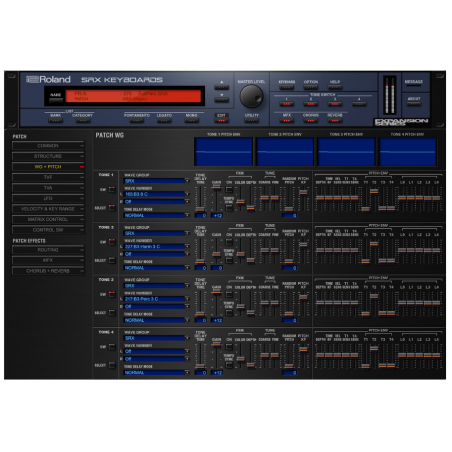Image resolution: width=452 pixels, height=452 pixels.
Task: Select the previous patch with the down arrow button
Action: [x=221, y=100]
